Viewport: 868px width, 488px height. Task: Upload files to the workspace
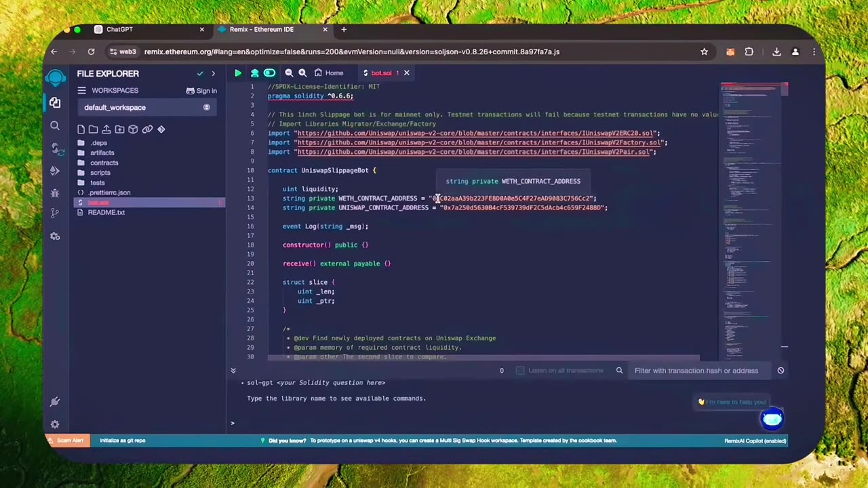(106, 129)
